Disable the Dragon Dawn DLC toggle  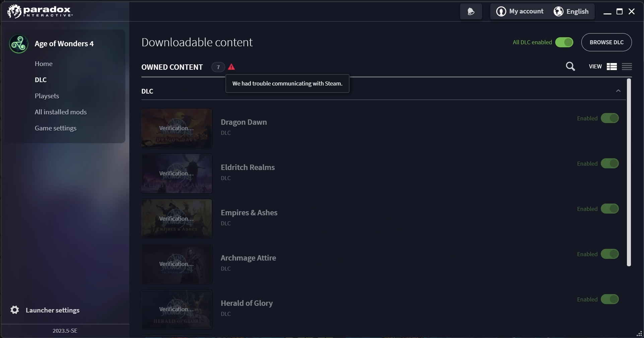[x=609, y=118]
